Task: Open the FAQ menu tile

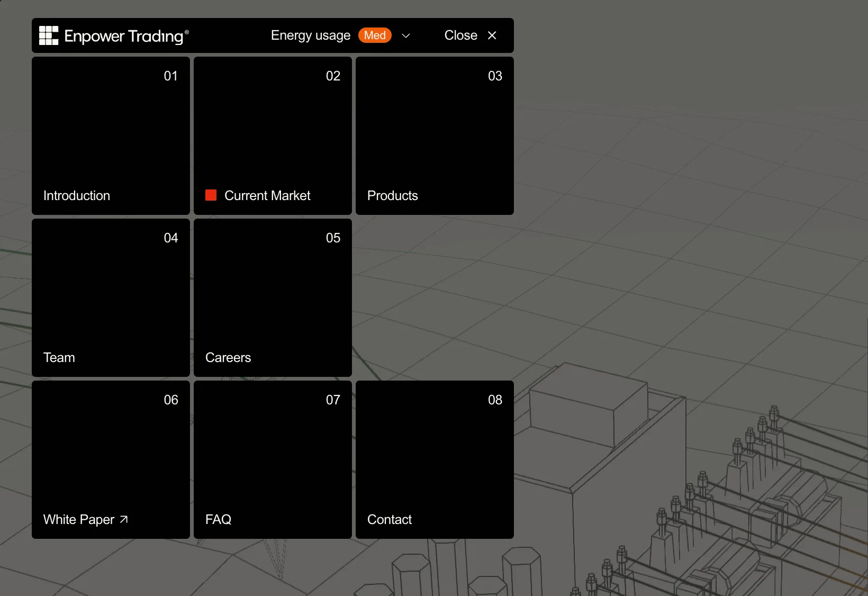Action: 273,459
